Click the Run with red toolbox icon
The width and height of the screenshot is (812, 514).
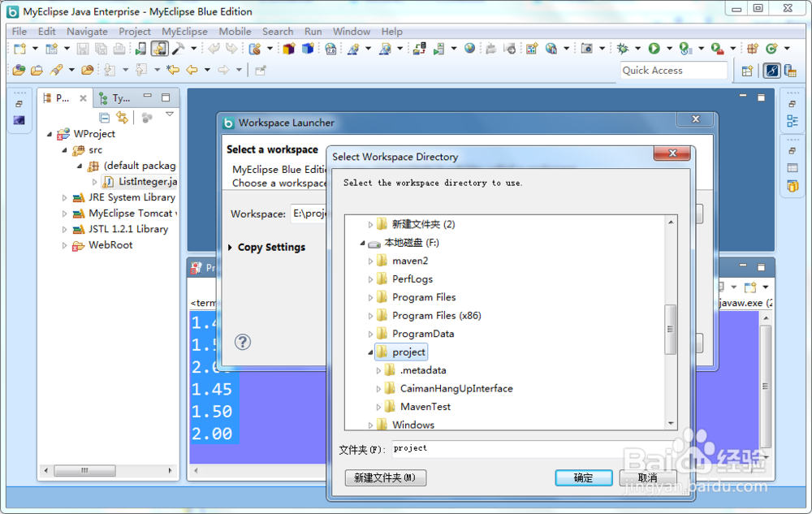coord(717,49)
